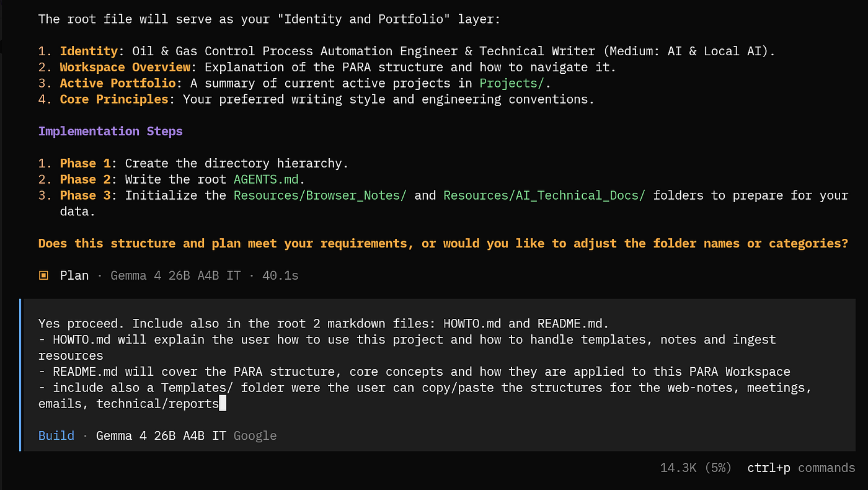Click the Plan mode label
The image size is (868, 490).
click(x=74, y=275)
